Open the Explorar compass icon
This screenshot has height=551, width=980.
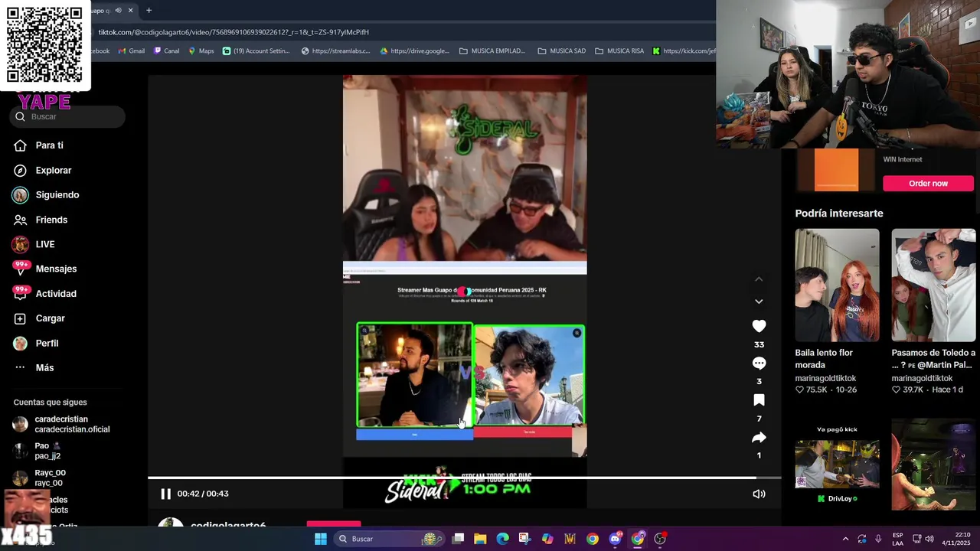pyautogui.click(x=20, y=170)
